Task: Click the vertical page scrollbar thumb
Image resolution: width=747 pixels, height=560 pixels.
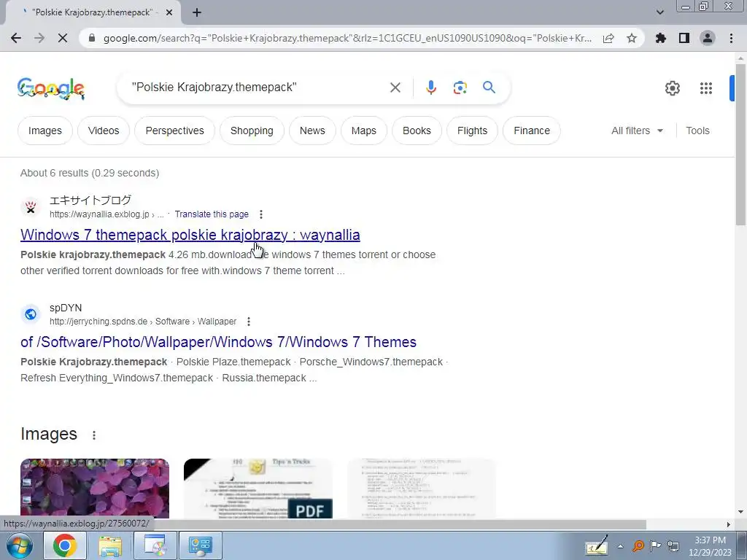Action: pos(740,144)
